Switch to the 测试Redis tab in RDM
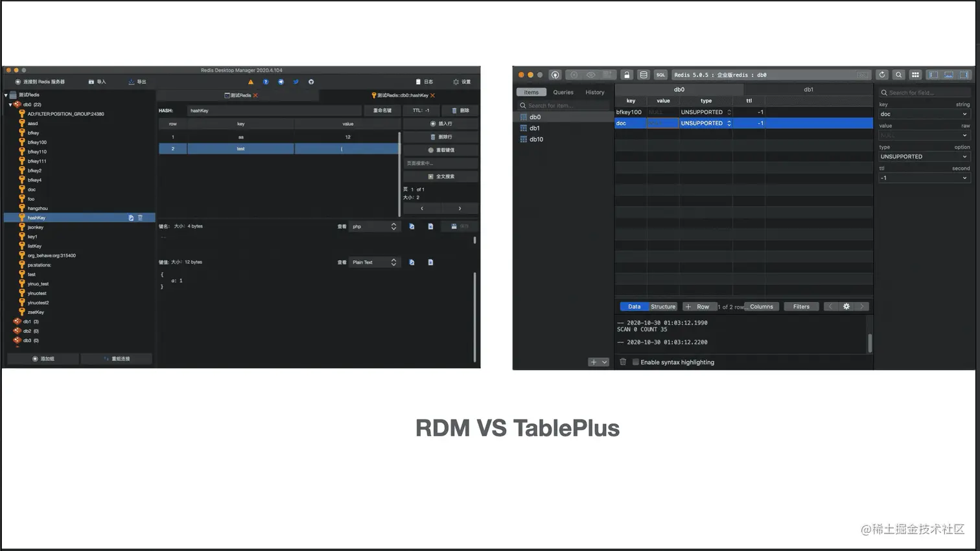Viewport: 980px width, 551px height. tap(238, 95)
